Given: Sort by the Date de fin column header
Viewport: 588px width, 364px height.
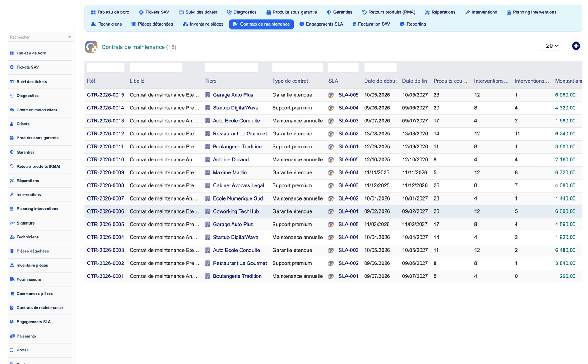Looking at the screenshot, I should (x=415, y=81).
